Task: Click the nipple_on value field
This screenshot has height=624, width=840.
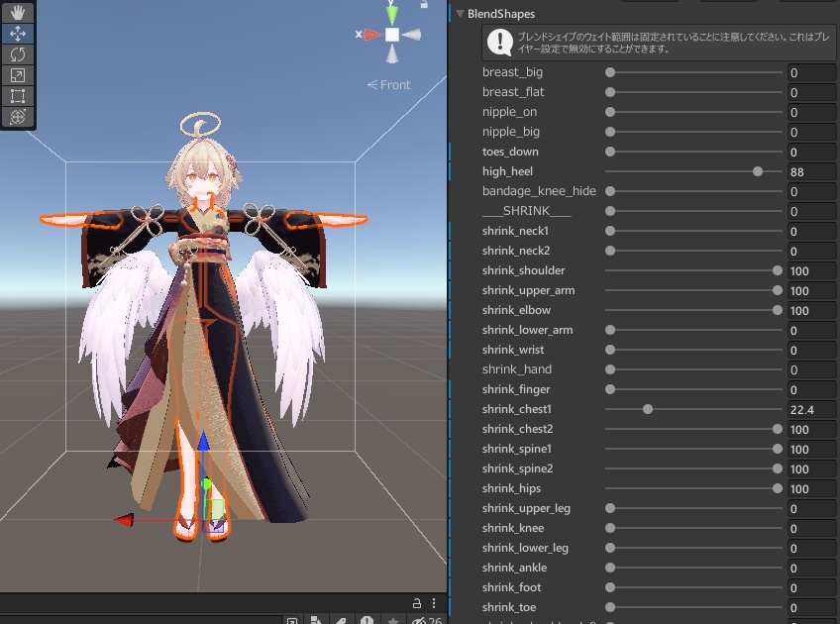Action: coord(811,113)
